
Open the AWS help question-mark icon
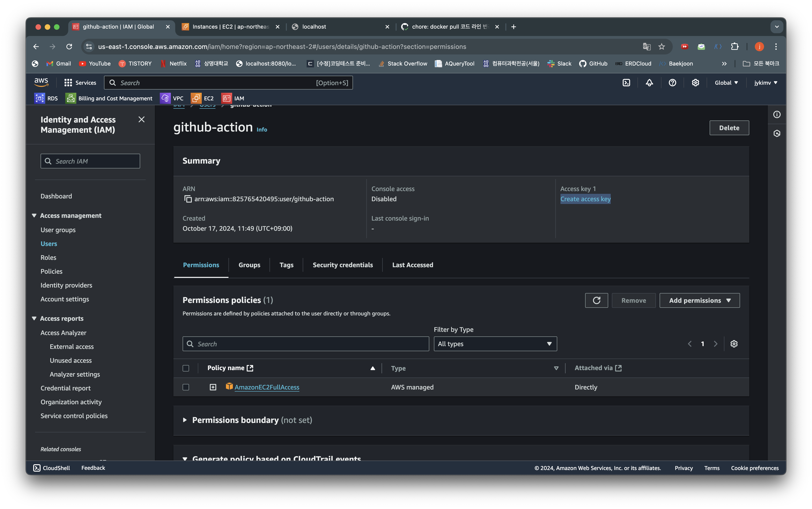click(x=672, y=83)
